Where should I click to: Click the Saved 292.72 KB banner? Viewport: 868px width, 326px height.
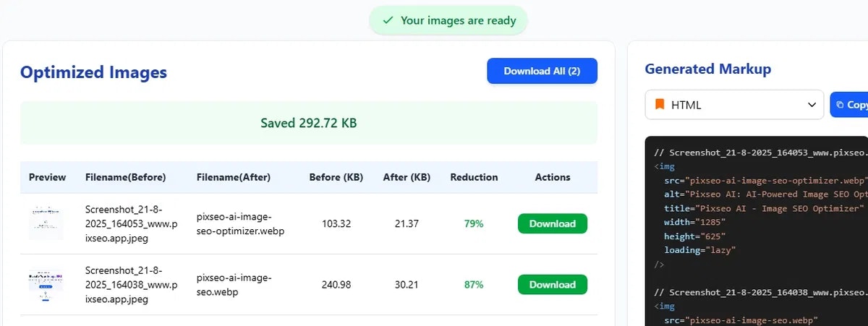(x=309, y=123)
